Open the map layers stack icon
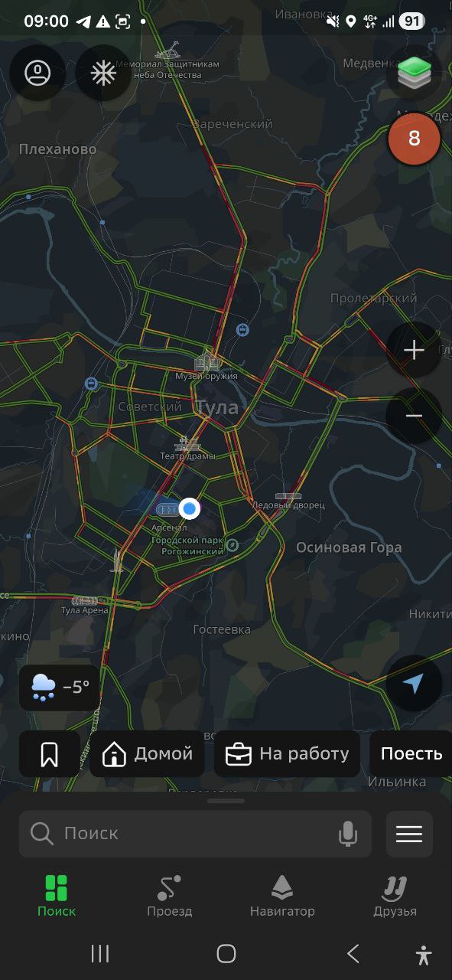This screenshot has height=980, width=452. [x=414, y=73]
